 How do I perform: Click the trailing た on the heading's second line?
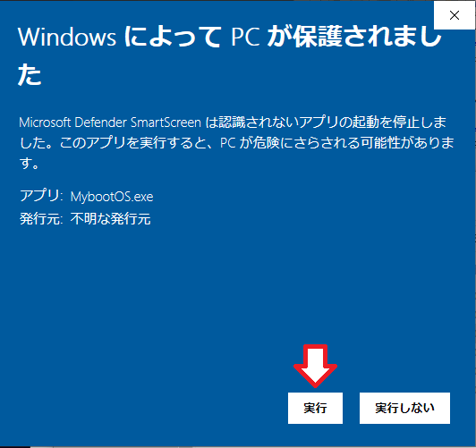tap(30, 75)
